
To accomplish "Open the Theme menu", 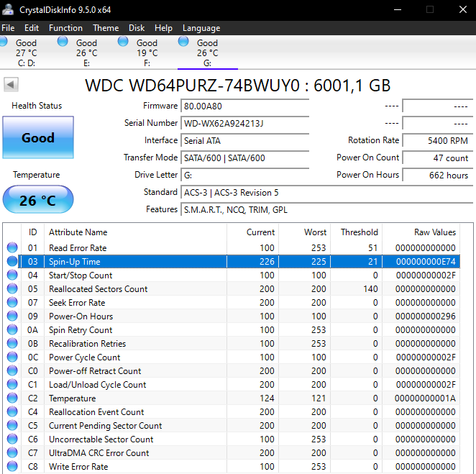I will 106,28.
